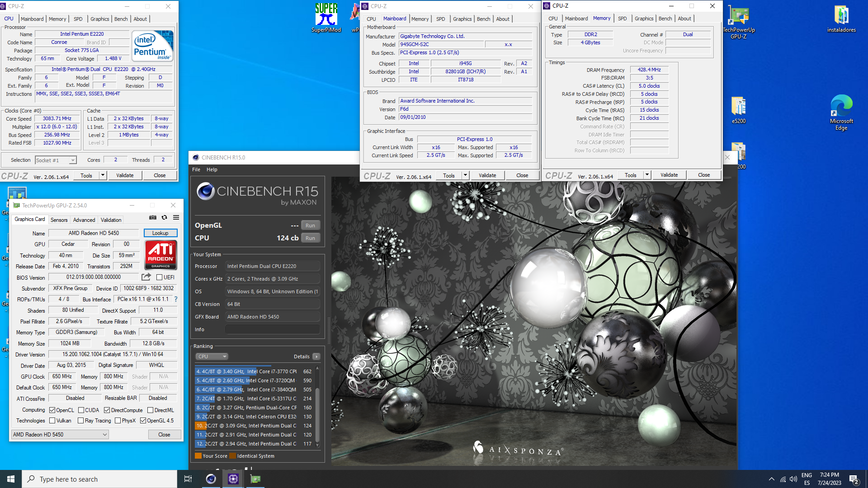Click Lookup button in GPU-Z
This screenshot has height=488, width=868.
(160, 233)
